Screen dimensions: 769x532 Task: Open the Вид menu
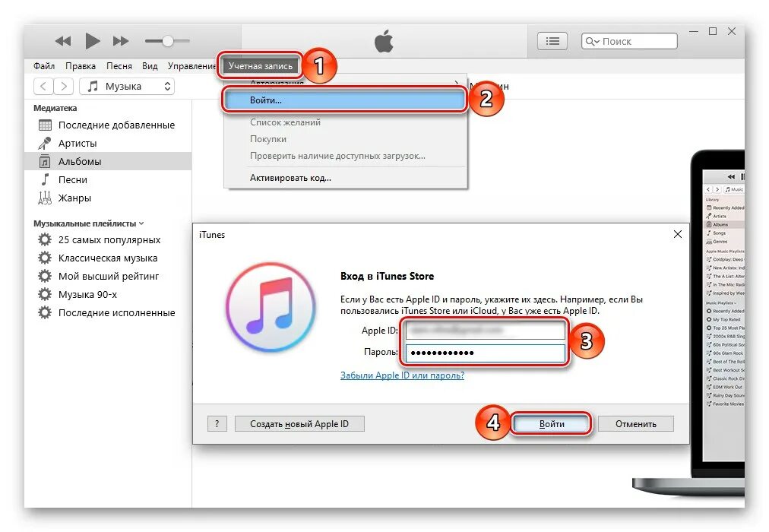pyautogui.click(x=150, y=65)
